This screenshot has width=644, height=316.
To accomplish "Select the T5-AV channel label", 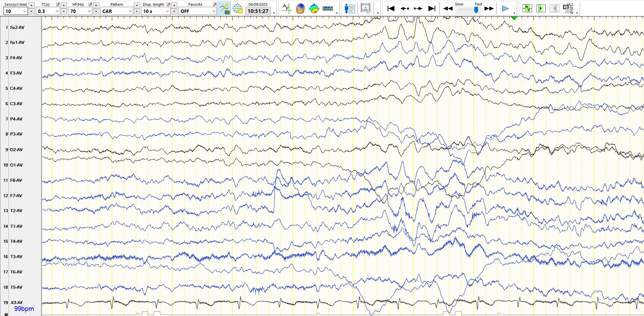I will tap(16, 287).
